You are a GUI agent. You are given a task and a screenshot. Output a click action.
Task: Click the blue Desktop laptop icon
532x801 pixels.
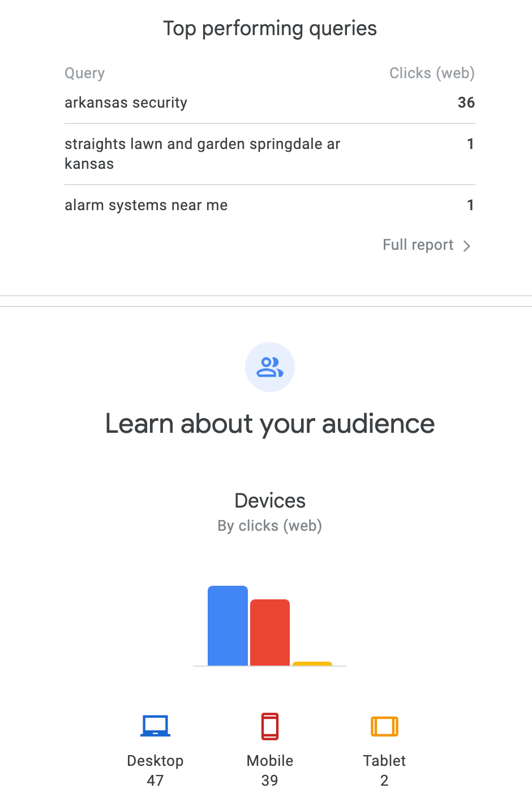tap(155, 726)
